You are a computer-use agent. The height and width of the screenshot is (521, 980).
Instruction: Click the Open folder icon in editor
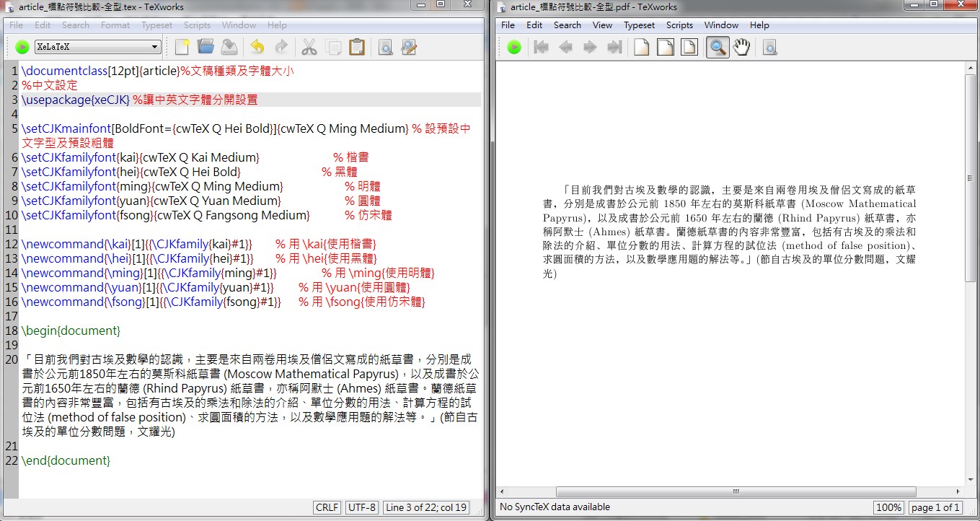tap(206, 48)
